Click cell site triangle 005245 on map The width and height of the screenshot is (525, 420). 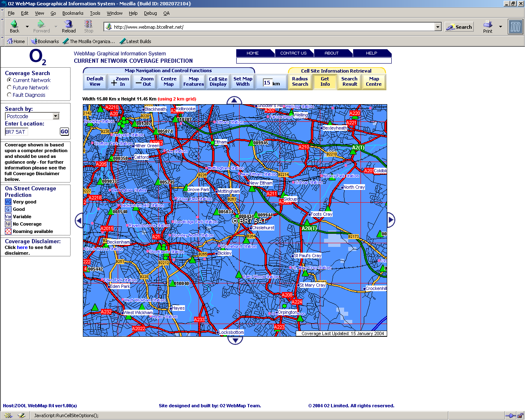157,182
